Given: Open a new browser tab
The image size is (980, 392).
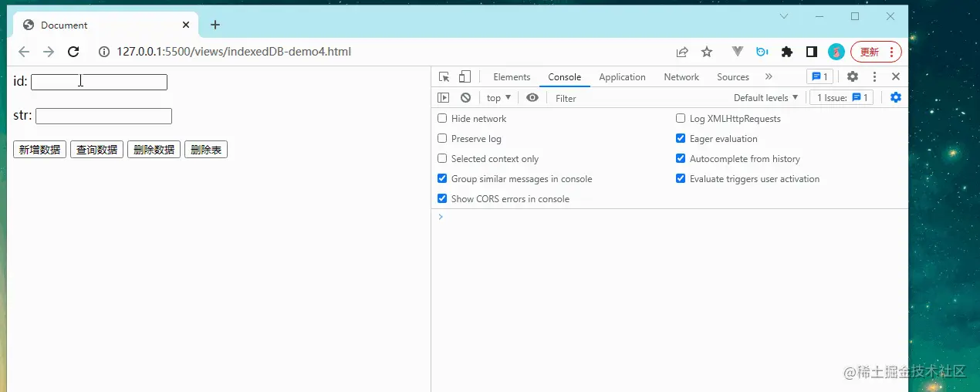Looking at the screenshot, I should click(x=215, y=25).
